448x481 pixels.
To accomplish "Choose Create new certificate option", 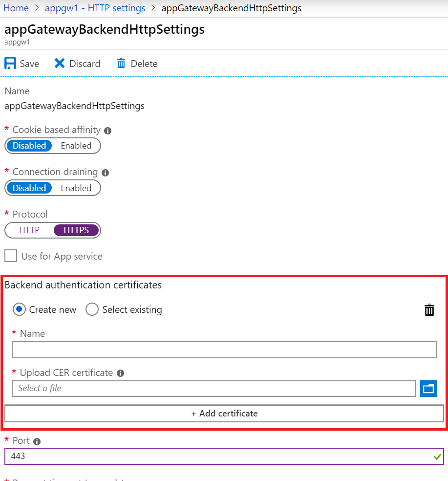I will click(19, 309).
